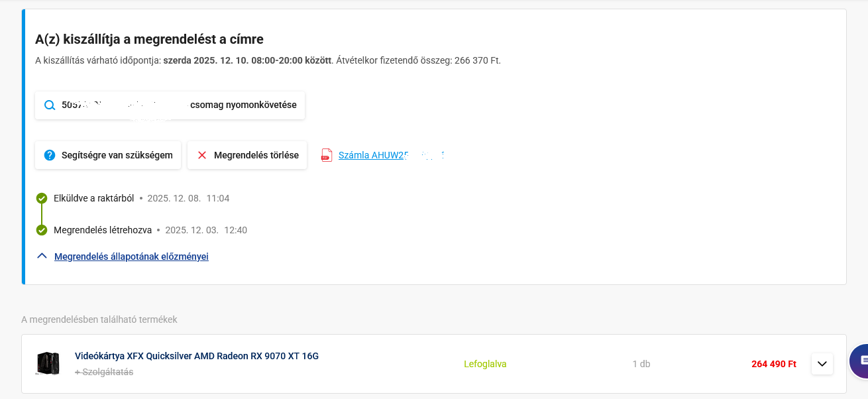Image resolution: width=868 pixels, height=399 pixels.
Task: Open the purple chat bubble widget
Action: click(x=859, y=360)
